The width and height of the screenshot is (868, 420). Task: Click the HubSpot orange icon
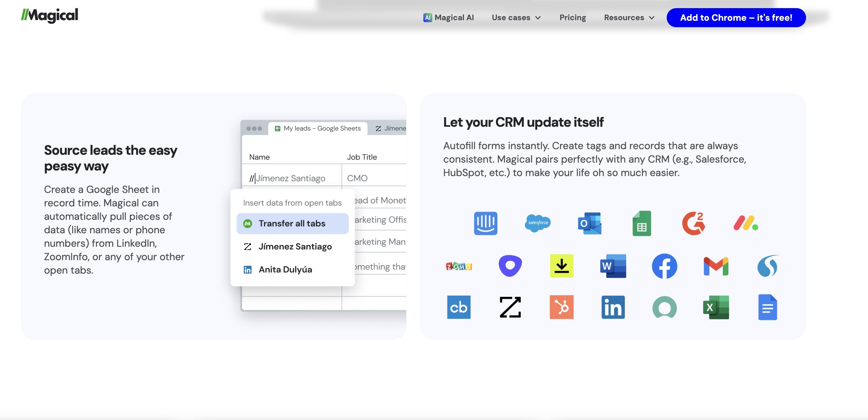pos(561,307)
